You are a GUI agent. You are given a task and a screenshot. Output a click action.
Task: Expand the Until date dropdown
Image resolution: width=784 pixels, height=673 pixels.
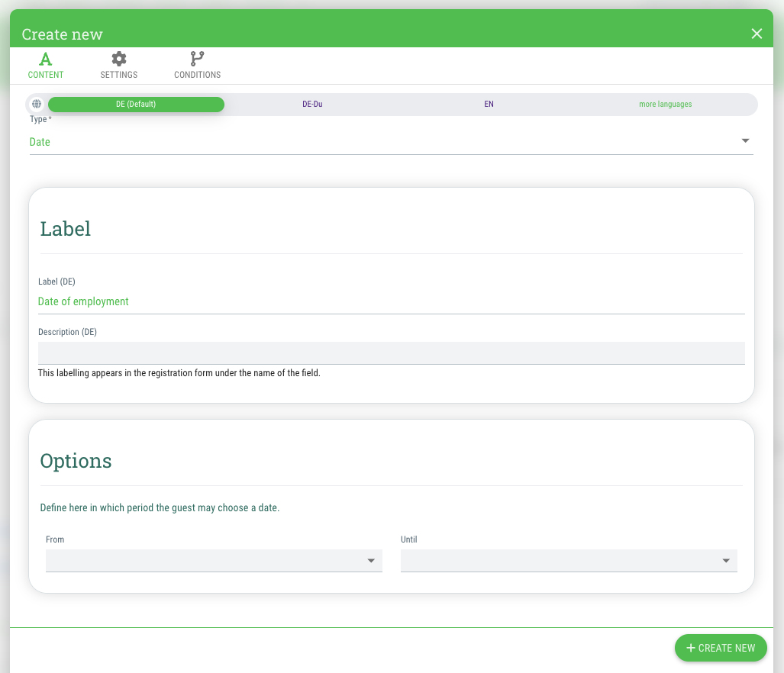tap(569, 561)
